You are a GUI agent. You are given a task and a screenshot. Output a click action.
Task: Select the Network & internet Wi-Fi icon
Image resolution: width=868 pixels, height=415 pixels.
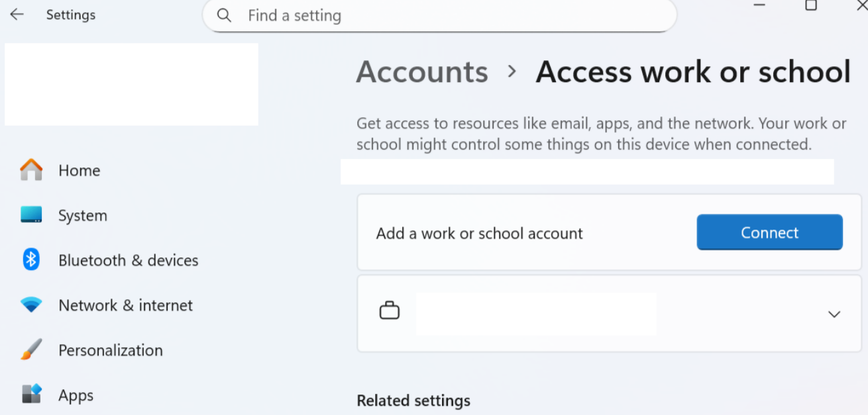point(30,305)
